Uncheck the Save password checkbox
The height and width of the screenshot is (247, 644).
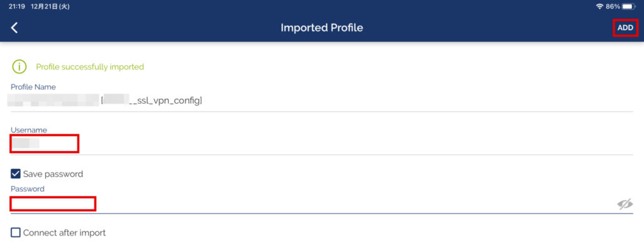click(x=15, y=174)
